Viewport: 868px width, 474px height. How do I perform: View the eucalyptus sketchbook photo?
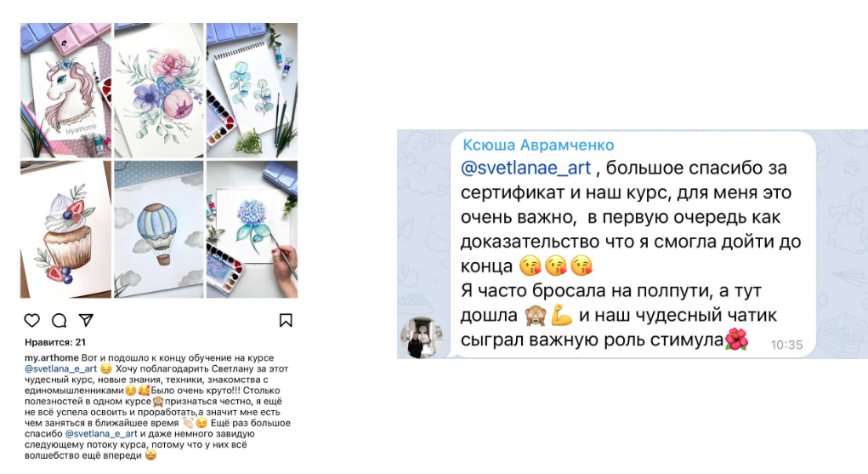[x=252, y=90]
